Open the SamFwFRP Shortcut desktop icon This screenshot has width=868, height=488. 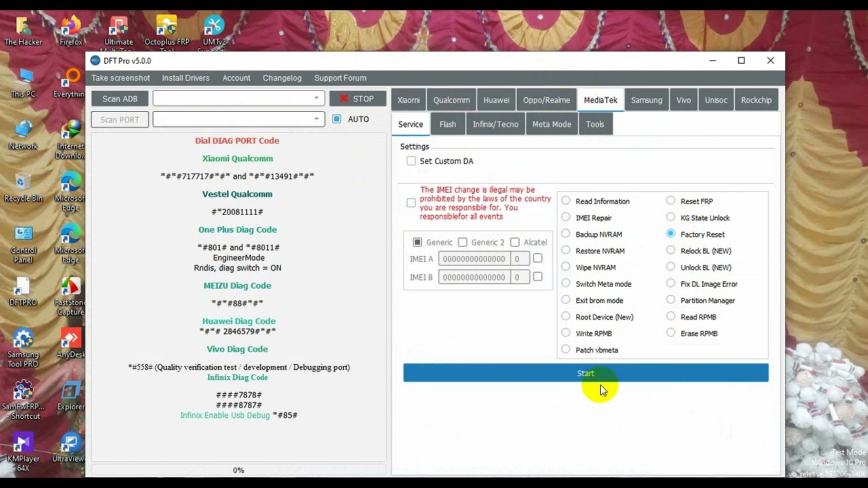coord(23,400)
